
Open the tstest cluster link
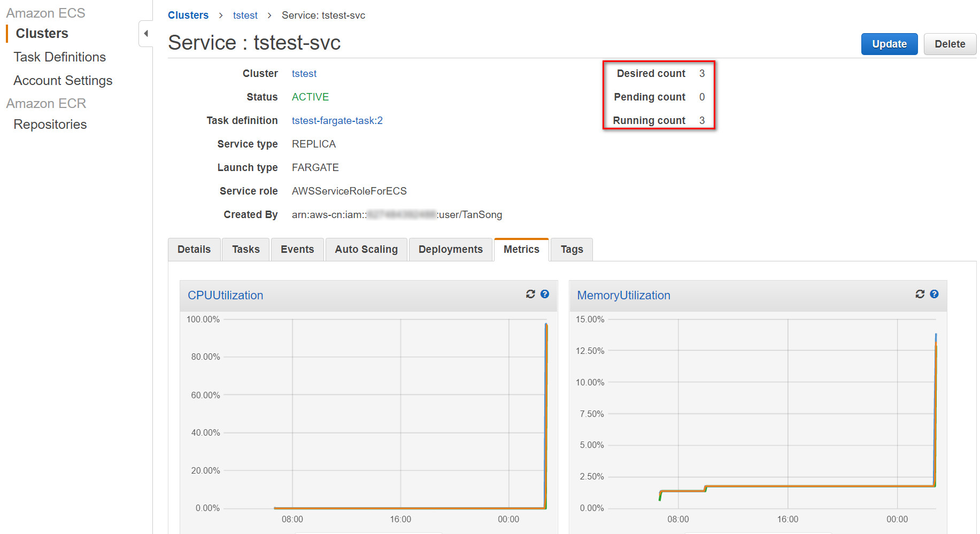[x=304, y=74]
